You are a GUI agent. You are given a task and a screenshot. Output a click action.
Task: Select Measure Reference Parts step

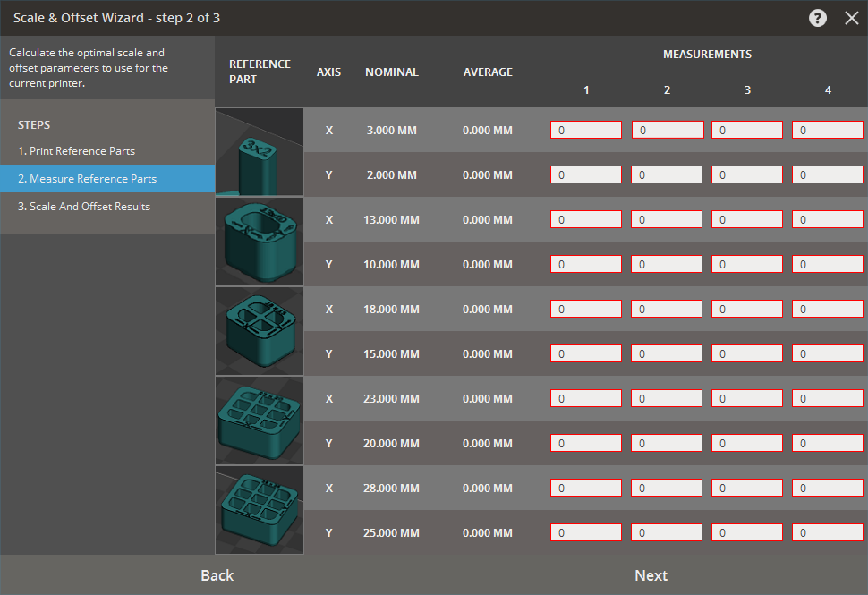[x=93, y=179]
